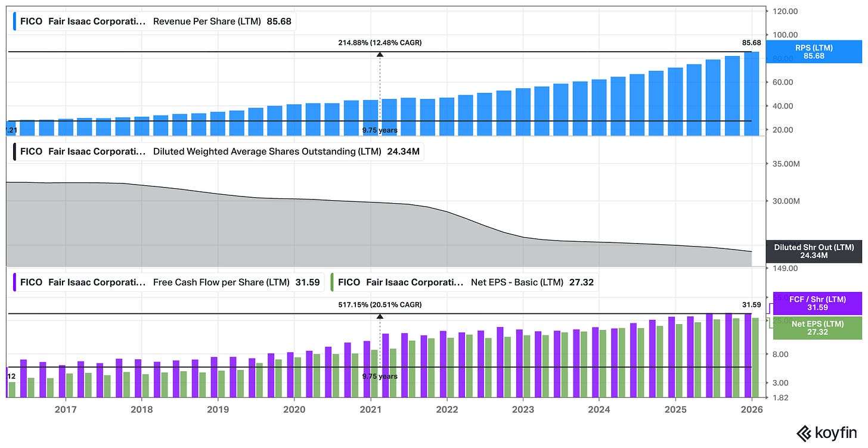
Task: Click the 2024 x-axis year label
Action: point(599,409)
